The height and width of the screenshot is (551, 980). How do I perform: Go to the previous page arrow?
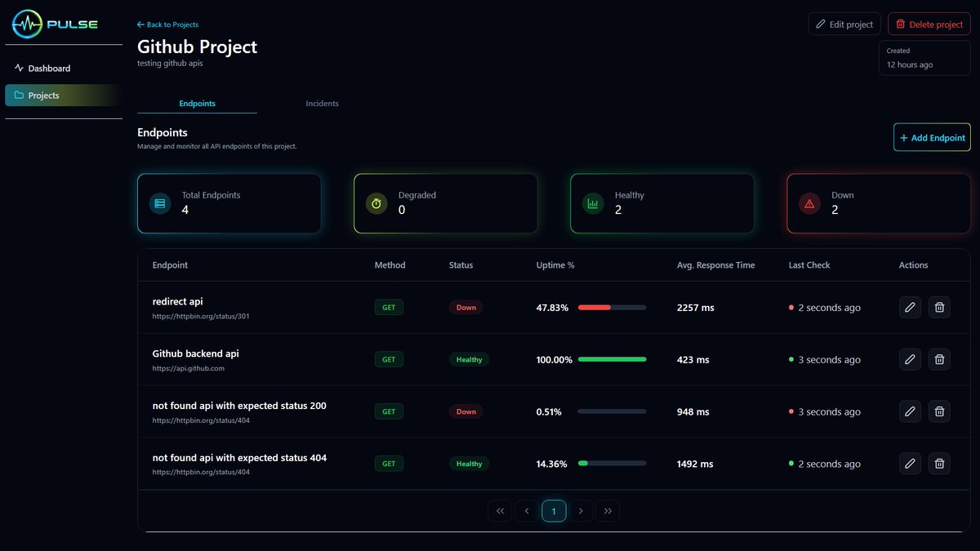tap(527, 511)
